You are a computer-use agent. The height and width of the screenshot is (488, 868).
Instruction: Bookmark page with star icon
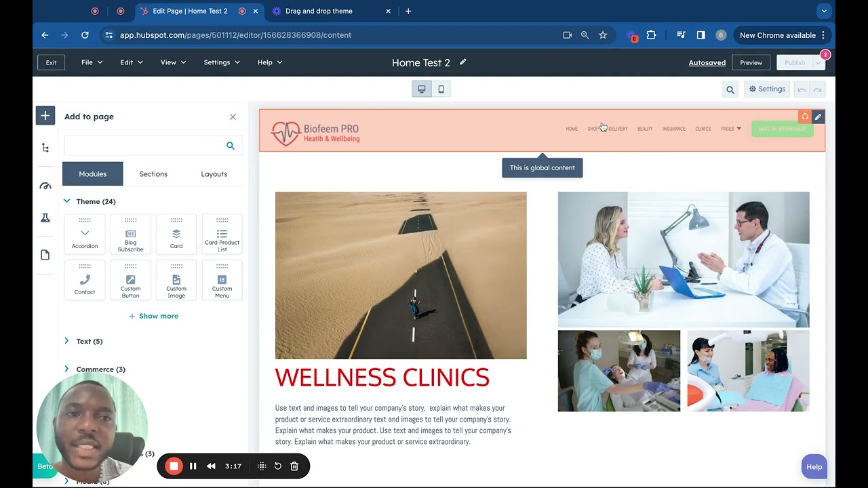(x=603, y=35)
